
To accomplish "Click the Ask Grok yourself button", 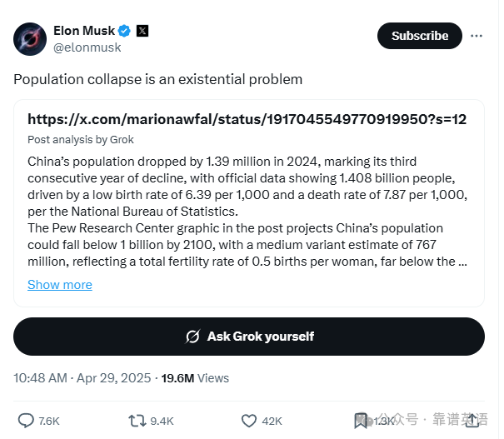I will (x=249, y=337).
